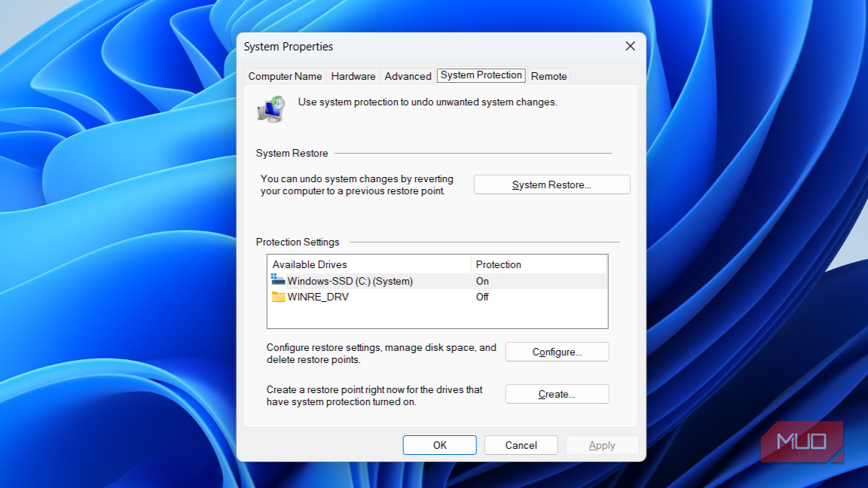Click the Off protection status for WINRE_DRV
868x488 pixels.
point(482,297)
